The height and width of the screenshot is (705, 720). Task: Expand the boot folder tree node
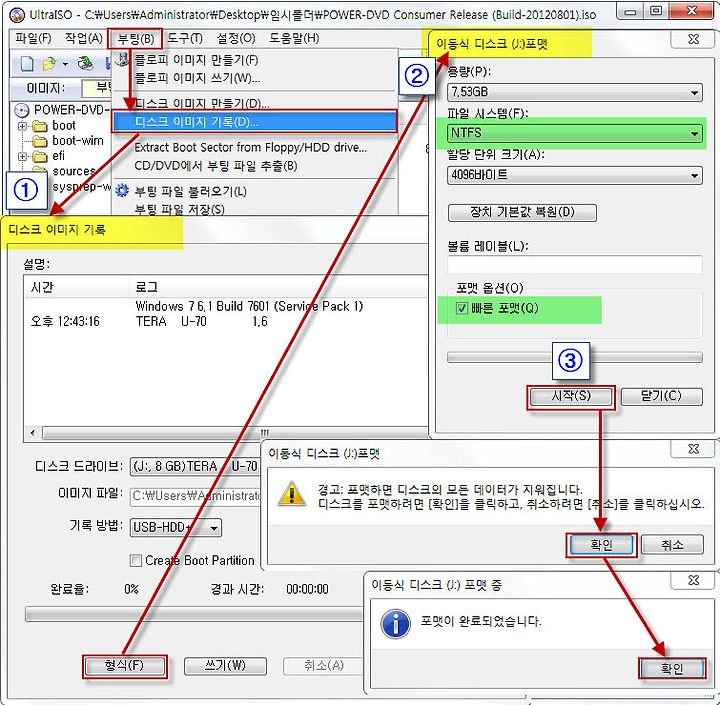(x=22, y=126)
